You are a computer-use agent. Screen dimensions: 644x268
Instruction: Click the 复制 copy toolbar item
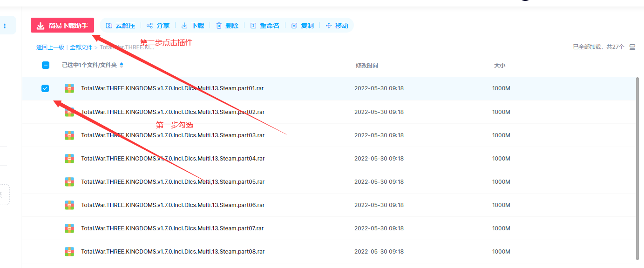pos(303,26)
